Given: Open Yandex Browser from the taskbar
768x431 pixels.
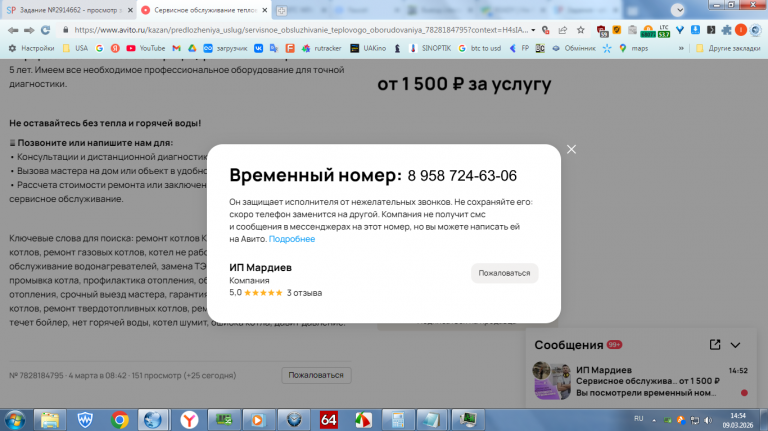Looking at the screenshot, I should pyautogui.click(x=189, y=420).
